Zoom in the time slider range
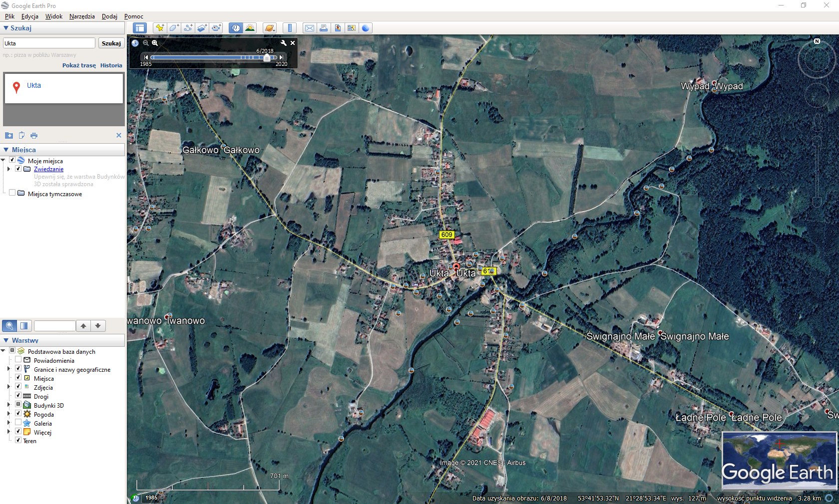839x504 pixels. point(155,43)
